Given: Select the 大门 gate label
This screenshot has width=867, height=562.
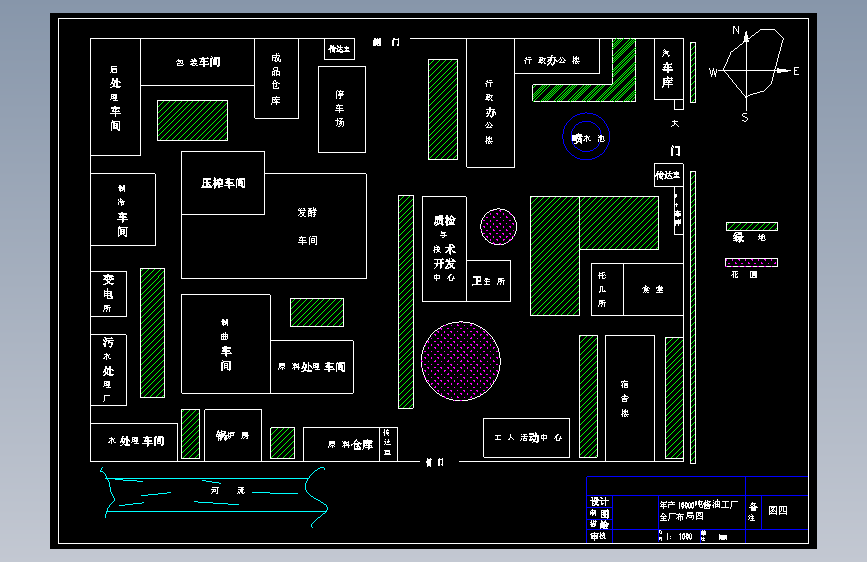Looking at the screenshot, I should coord(675,137).
